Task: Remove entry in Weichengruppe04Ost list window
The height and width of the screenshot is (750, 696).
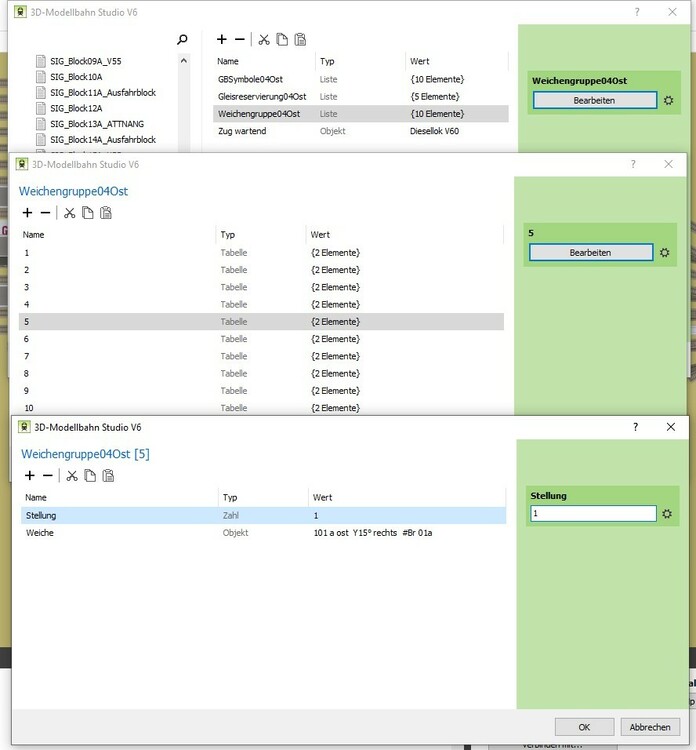Action: 45,212
